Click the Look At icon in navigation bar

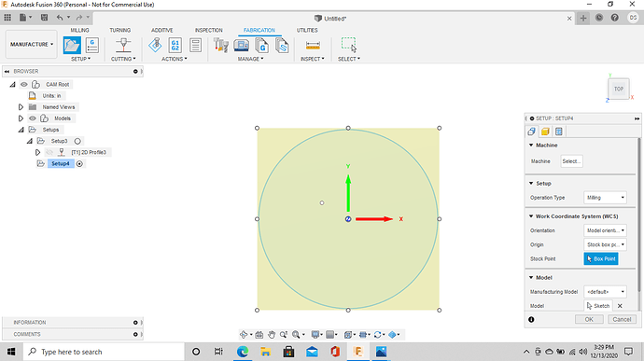point(259,335)
